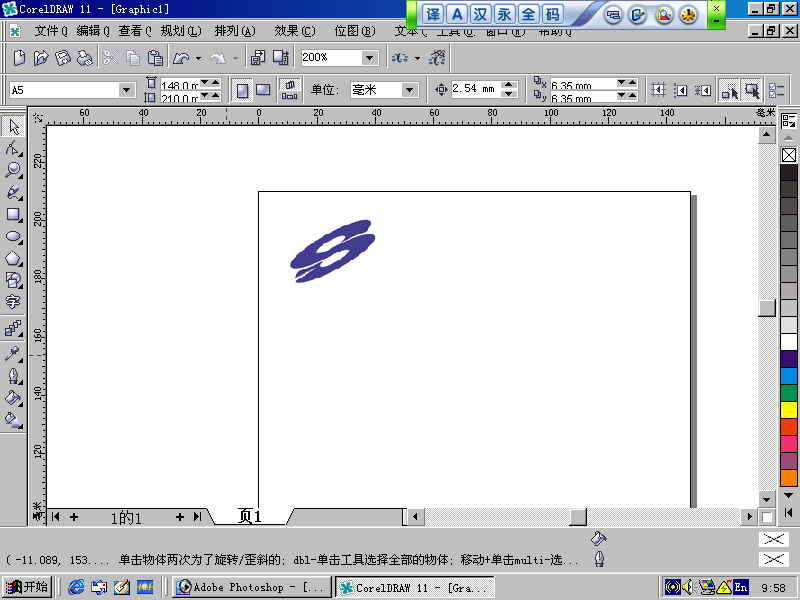
Task: Set landscape page orientation
Action: tap(263, 90)
